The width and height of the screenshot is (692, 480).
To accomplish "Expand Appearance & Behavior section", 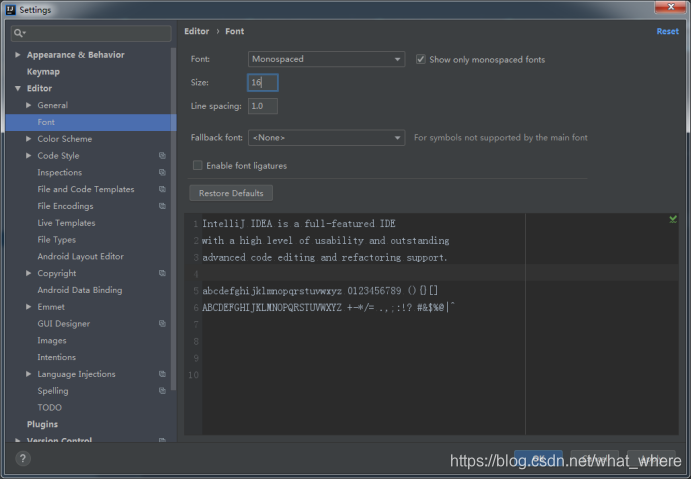I will point(18,55).
